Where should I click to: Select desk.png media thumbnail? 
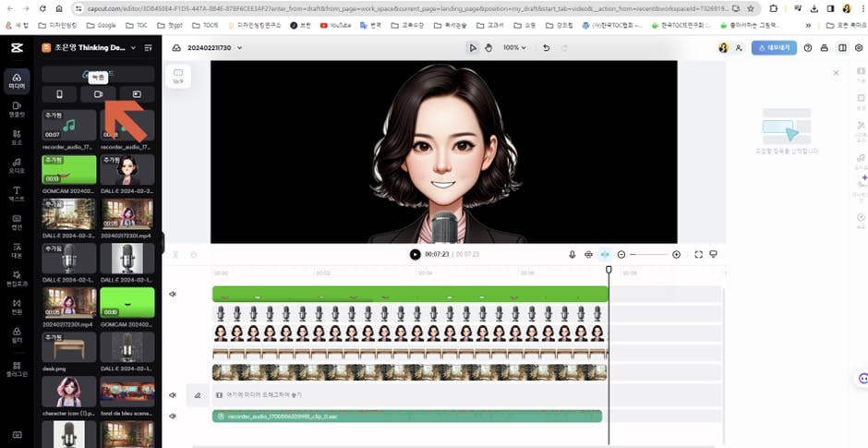(x=69, y=346)
